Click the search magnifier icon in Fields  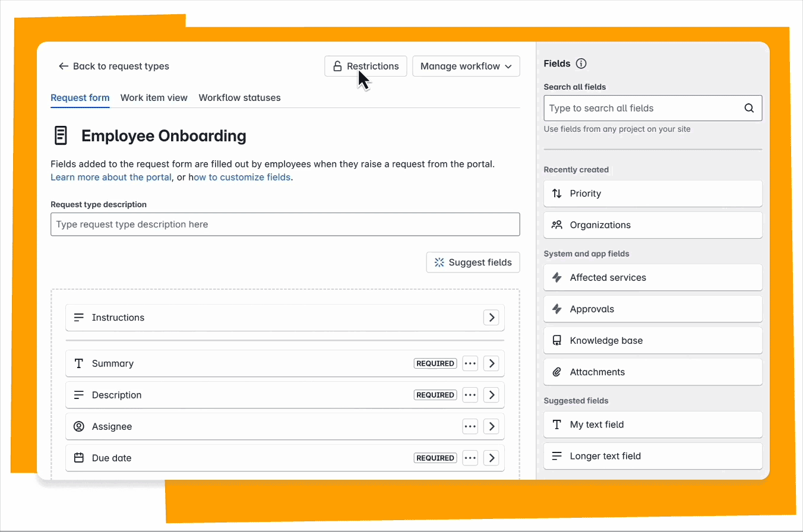(x=749, y=108)
